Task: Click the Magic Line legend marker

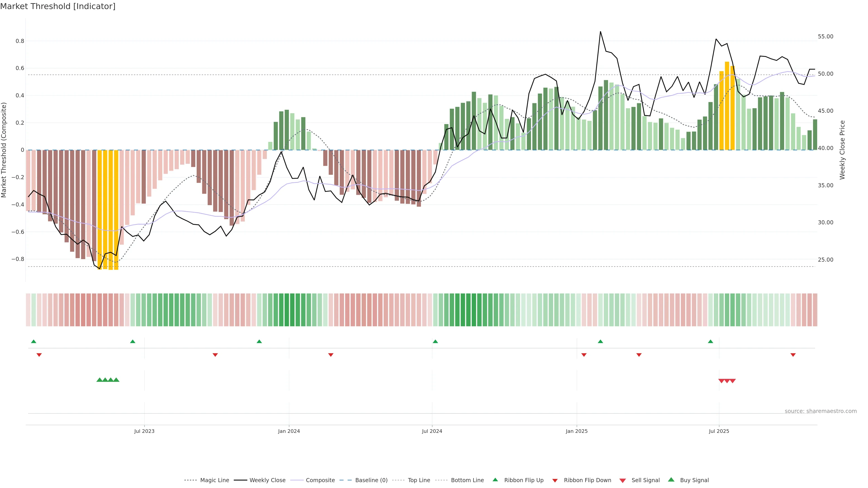Action: [x=191, y=480]
